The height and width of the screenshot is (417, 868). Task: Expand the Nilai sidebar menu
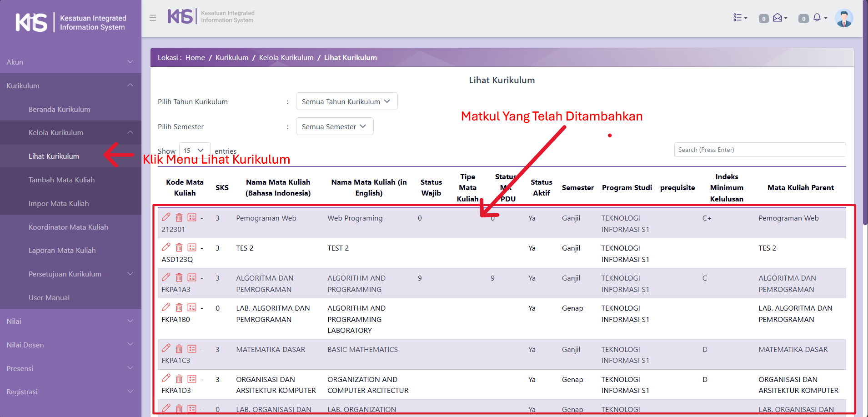pos(70,321)
